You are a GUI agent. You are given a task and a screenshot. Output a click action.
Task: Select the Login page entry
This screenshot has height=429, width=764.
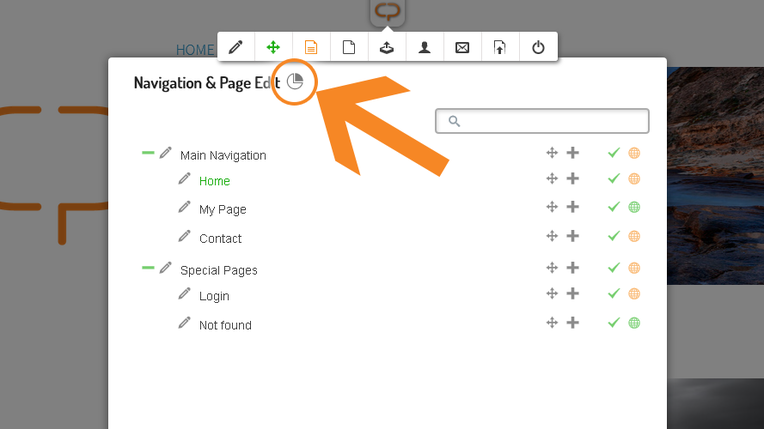pyautogui.click(x=214, y=296)
